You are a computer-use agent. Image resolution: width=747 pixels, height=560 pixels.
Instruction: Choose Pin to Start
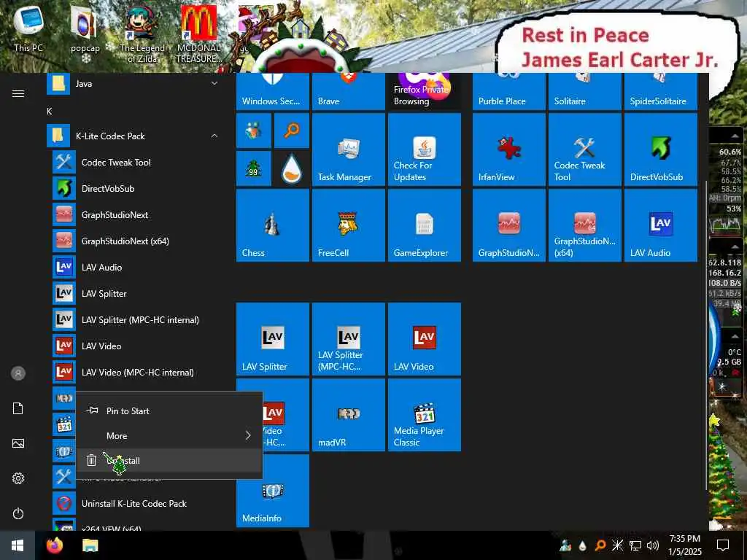tap(169, 411)
